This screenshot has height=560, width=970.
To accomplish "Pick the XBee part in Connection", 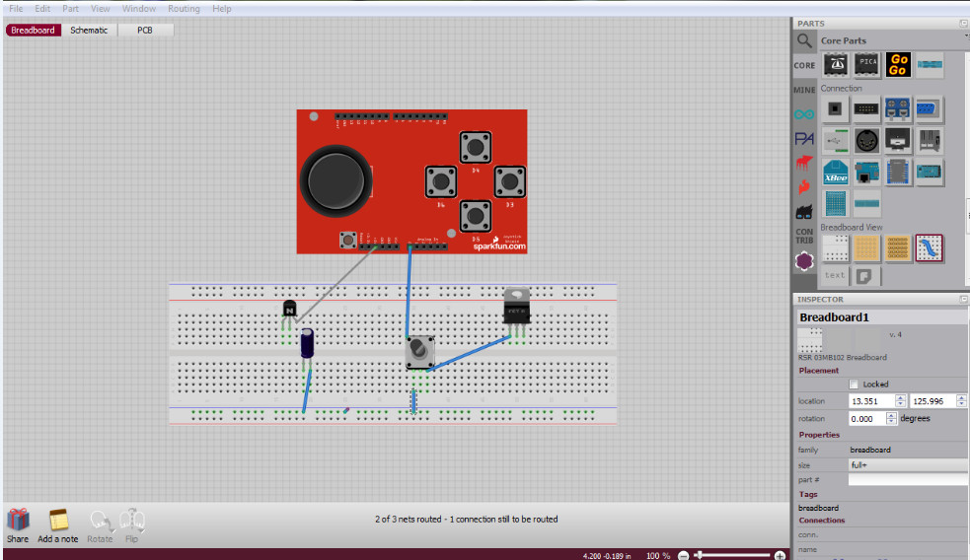I will [836, 173].
